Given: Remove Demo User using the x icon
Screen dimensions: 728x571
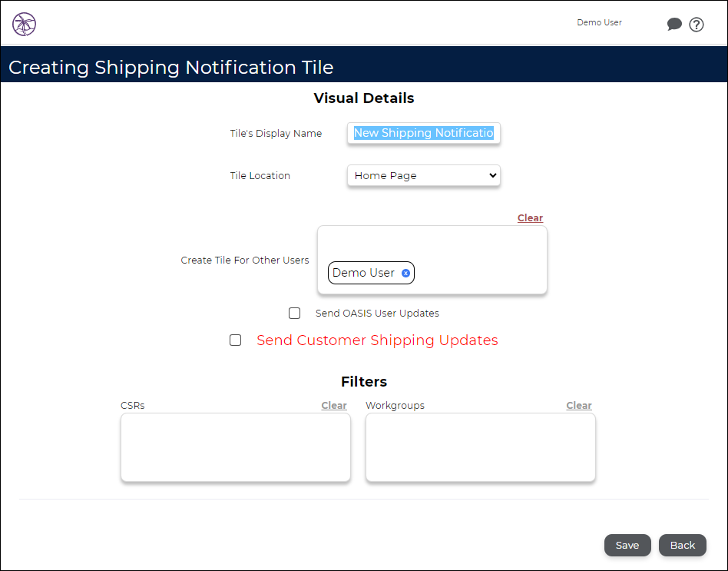Looking at the screenshot, I should click(406, 273).
